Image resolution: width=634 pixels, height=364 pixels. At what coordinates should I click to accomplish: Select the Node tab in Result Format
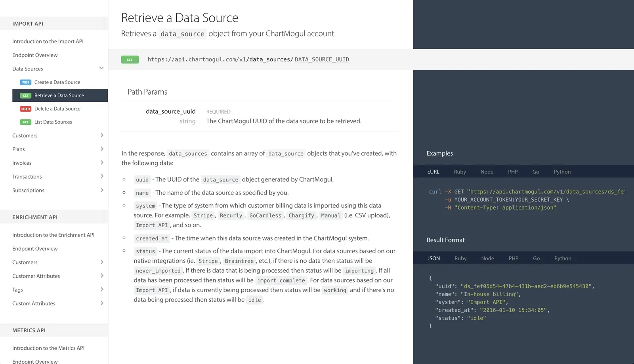(487, 259)
